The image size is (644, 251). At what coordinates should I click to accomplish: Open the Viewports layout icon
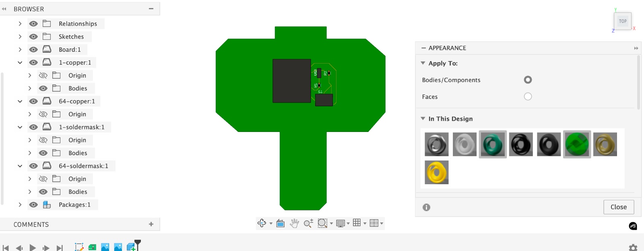[374, 223]
